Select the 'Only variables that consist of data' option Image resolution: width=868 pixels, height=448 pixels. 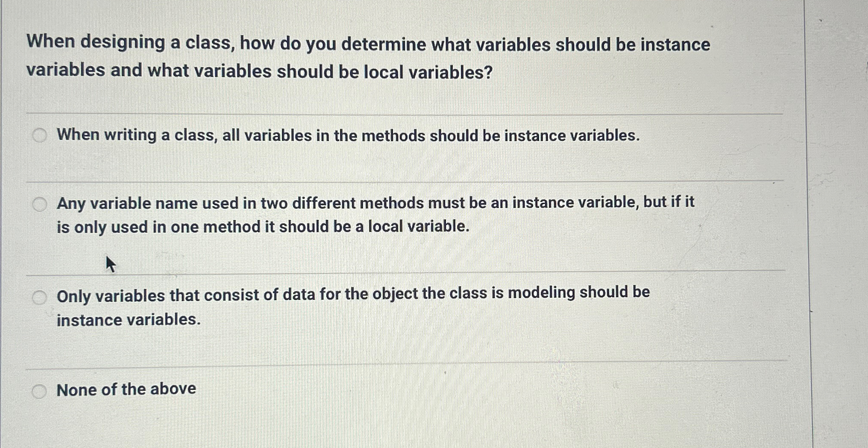40,296
